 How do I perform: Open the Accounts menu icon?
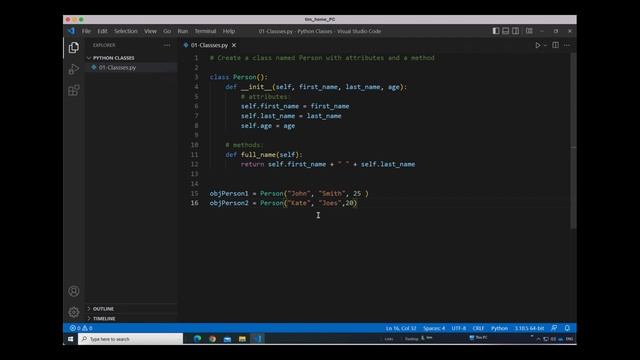point(74,291)
